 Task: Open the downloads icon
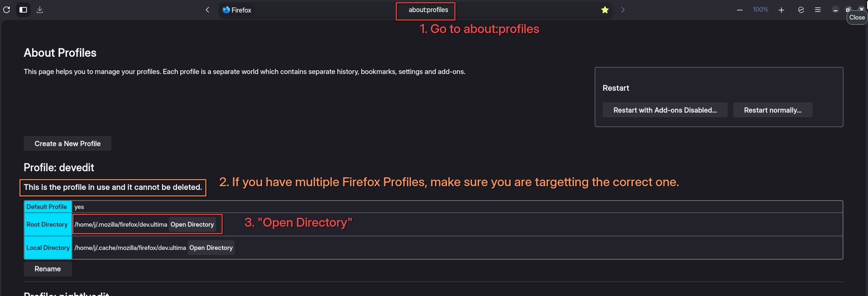pyautogui.click(x=40, y=10)
